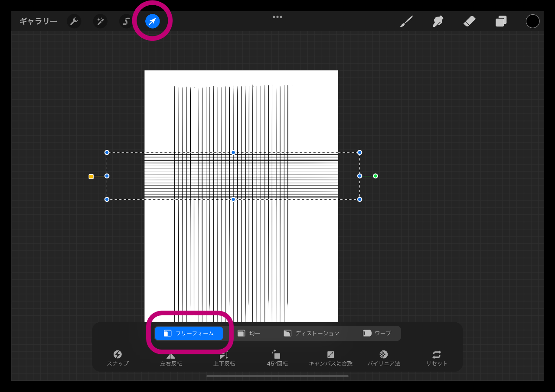555x392 pixels.
Task: Click top-middle edge transform node
Action: (233, 152)
